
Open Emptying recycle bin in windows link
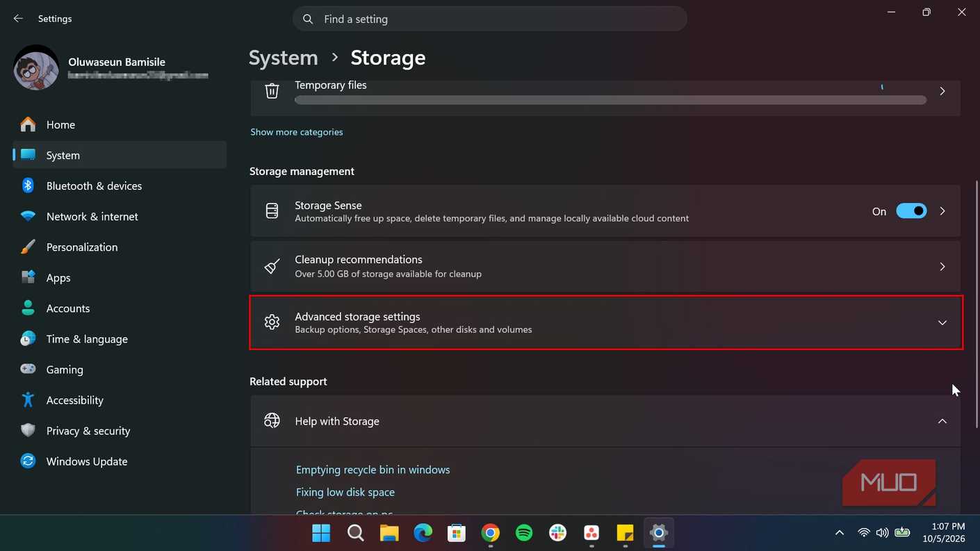coord(373,470)
